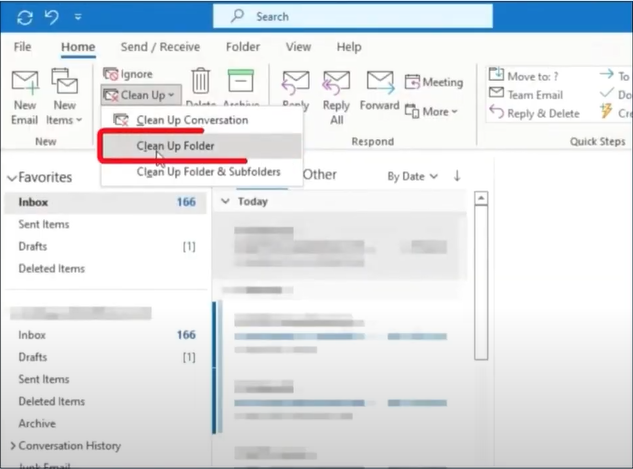633x469 pixels.
Task: Open Sent Items under Favorites
Action: 44,224
